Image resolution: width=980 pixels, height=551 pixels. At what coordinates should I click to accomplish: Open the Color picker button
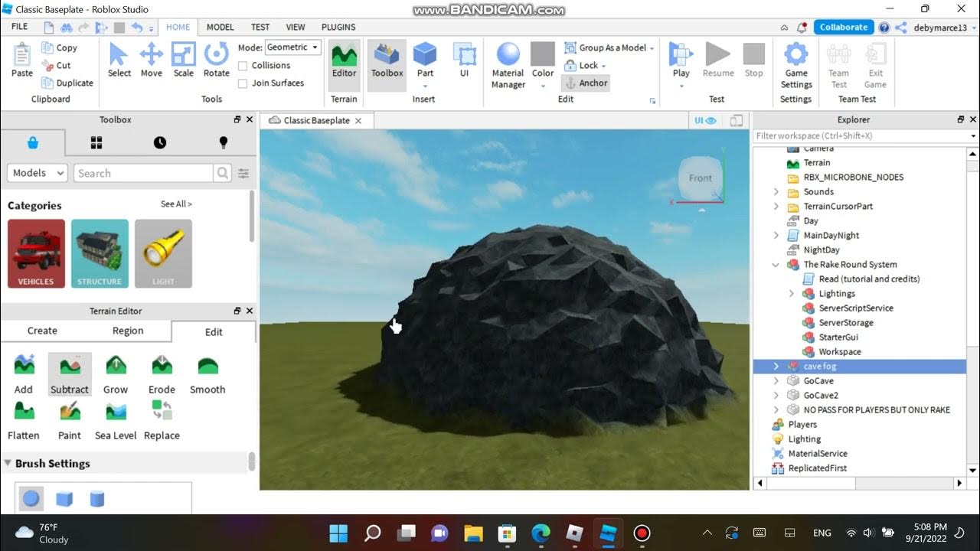pyautogui.click(x=543, y=61)
